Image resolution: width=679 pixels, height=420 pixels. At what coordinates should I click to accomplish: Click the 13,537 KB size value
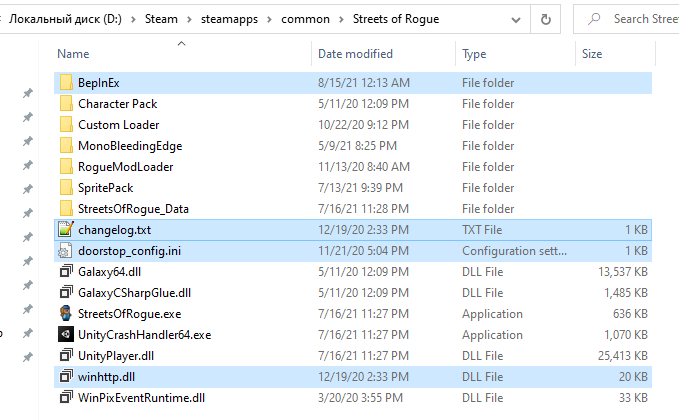tap(623, 272)
